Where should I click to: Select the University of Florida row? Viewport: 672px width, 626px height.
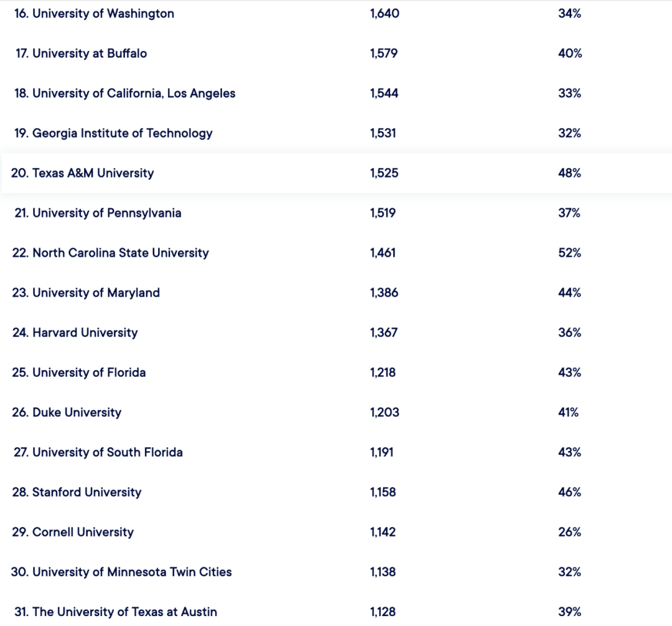[336, 372]
